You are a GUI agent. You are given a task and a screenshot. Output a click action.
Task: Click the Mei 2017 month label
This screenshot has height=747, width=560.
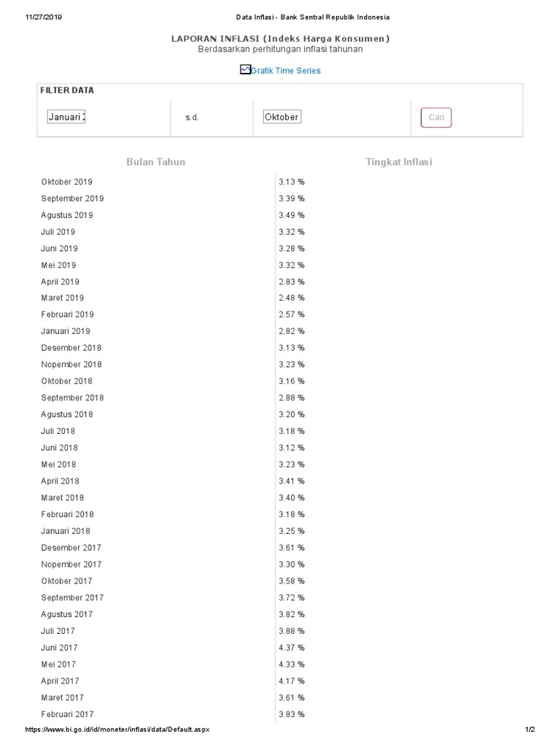coord(58,664)
